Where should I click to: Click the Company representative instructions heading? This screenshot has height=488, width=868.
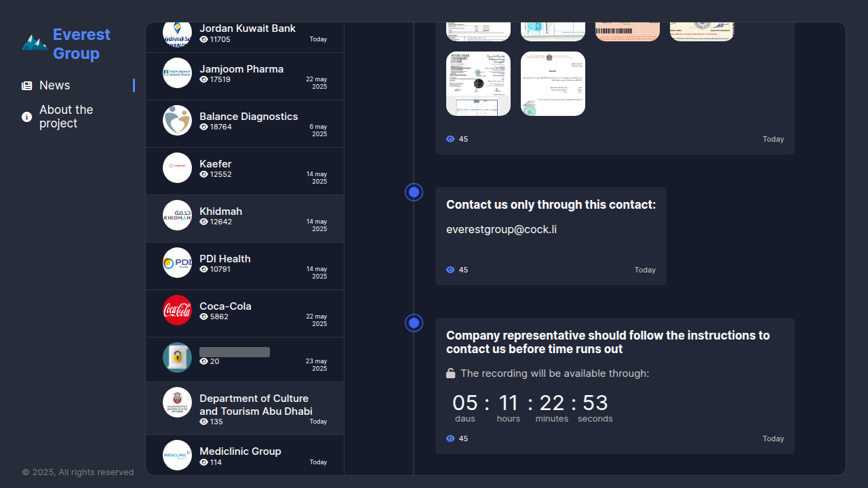[x=608, y=342]
